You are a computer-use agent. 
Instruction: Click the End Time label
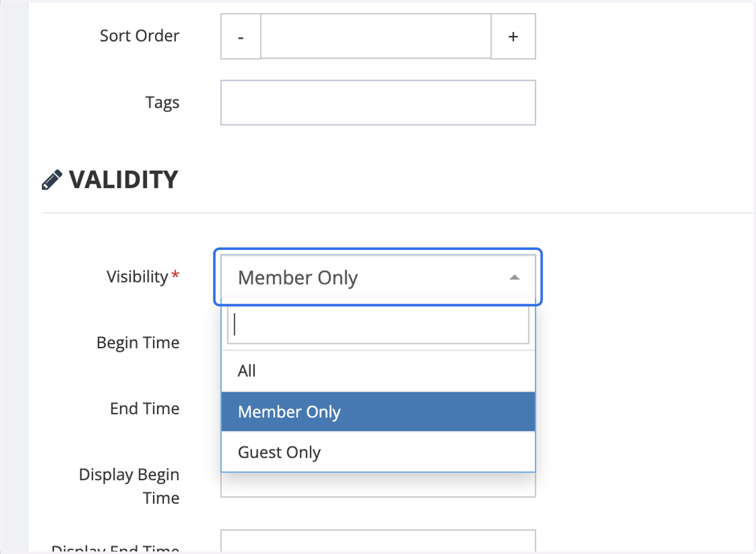[145, 409]
